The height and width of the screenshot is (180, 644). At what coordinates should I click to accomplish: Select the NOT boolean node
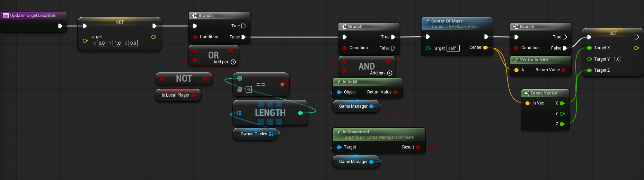184,79
